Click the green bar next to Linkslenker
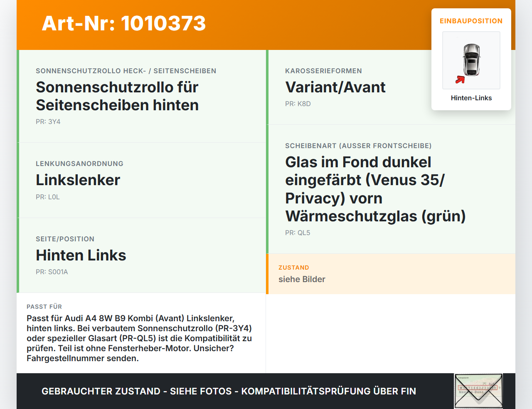532x409 pixels. [x=17, y=180]
